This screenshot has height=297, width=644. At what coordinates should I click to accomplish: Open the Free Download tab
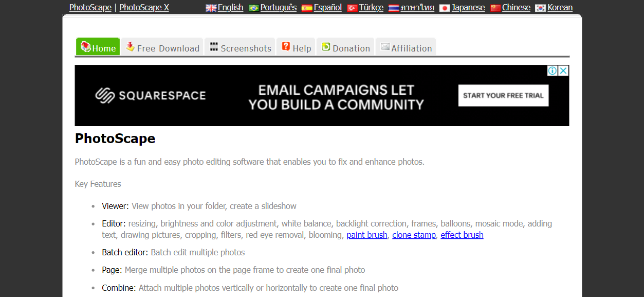tap(162, 47)
